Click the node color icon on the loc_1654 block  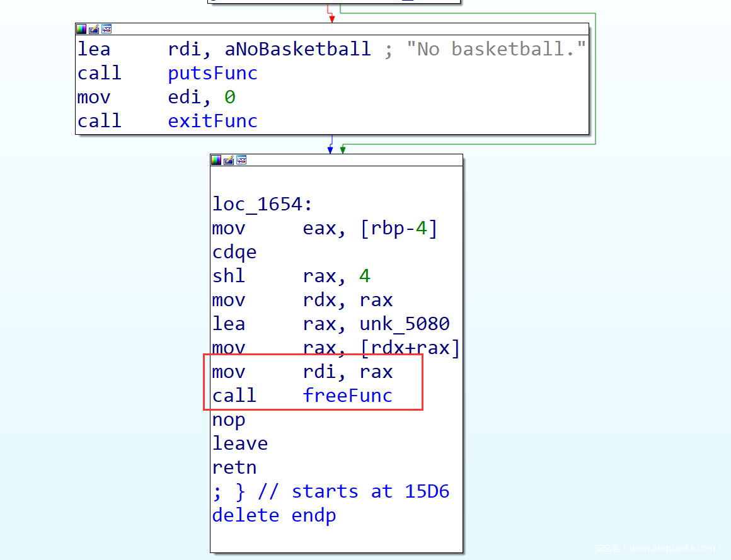pyautogui.click(x=216, y=160)
